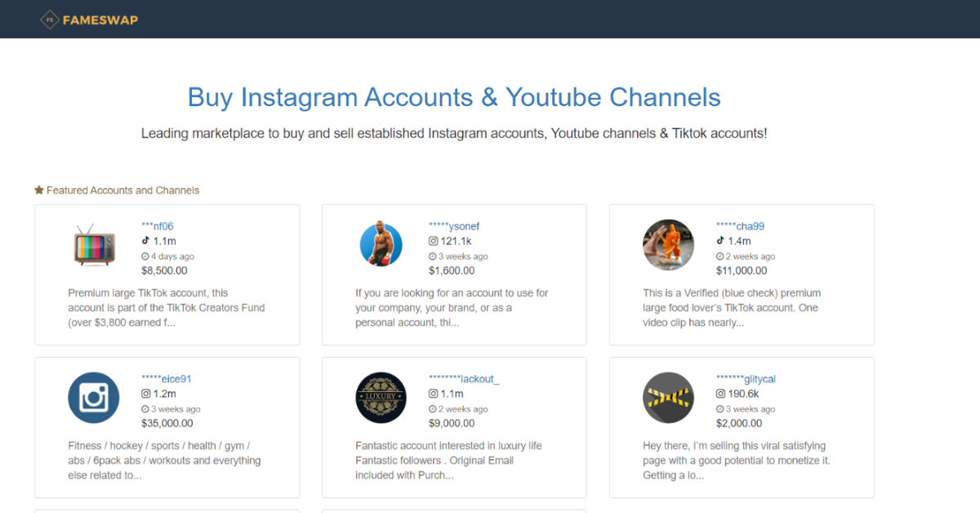The height and width of the screenshot is (513, 980).
Task: Select the $9,000.00 price
Action: 452,423
